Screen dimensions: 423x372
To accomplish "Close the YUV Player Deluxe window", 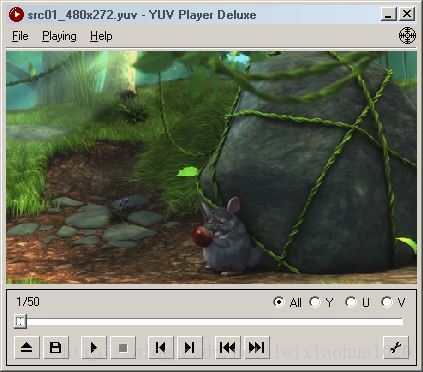I will point(407,14).
